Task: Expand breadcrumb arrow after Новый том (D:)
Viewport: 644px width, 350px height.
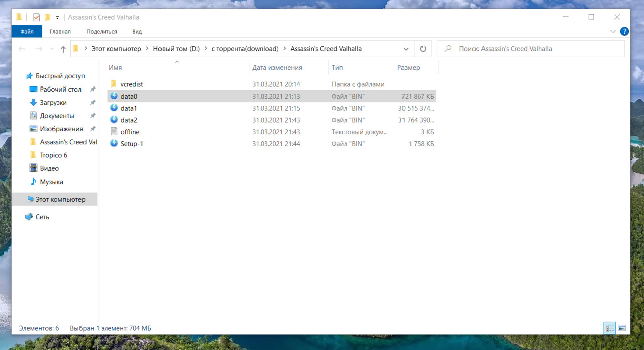Action: (206, 49)
